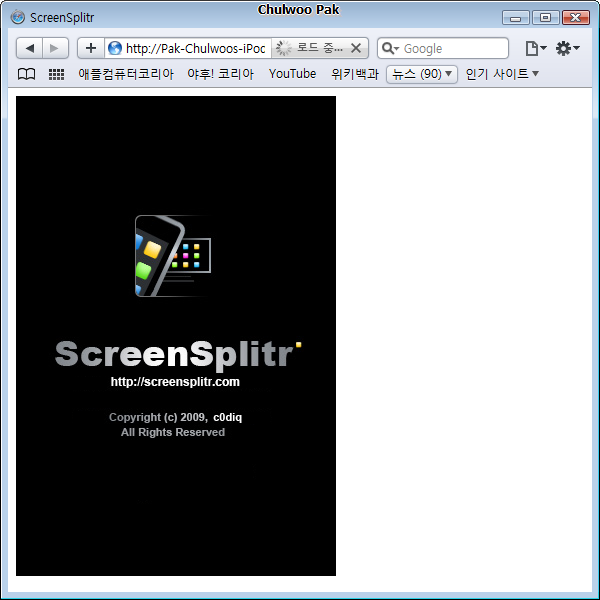This screenshot has width=600, height=600.
Task: Expand the 인기 사이트 bookmark menu
Action: click(502, 74)
